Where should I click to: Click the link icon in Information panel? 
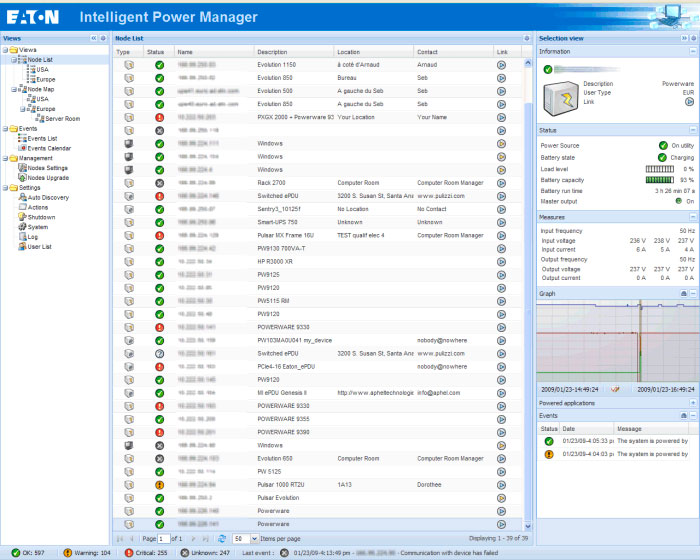pos(689,102)
